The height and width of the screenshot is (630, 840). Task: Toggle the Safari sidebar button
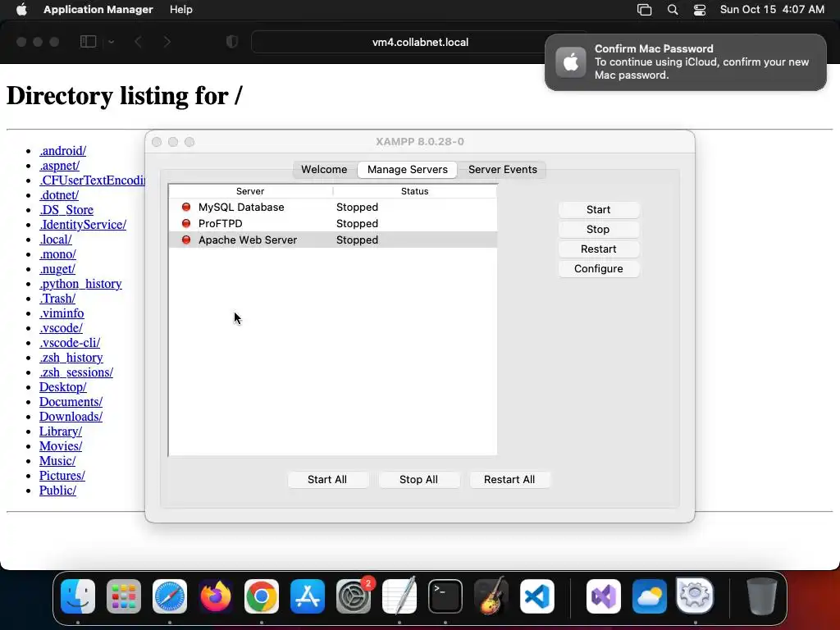tap(88, 42)
